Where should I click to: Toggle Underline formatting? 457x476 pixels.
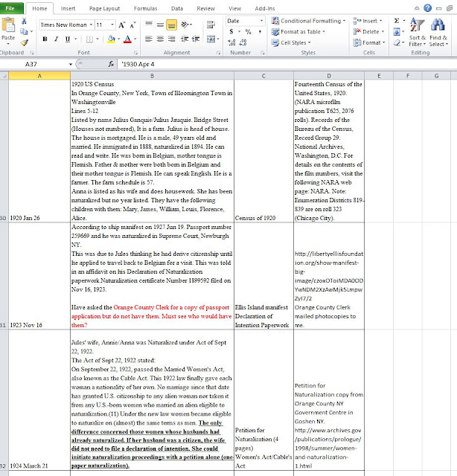tap(68, 39)
